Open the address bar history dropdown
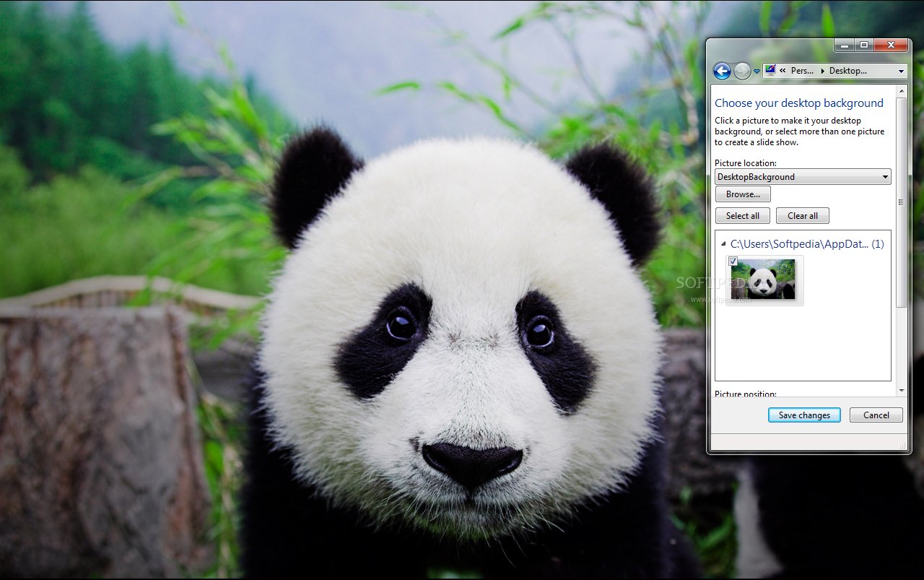Viewport: 924px width, 580px height. pos(901,71)
